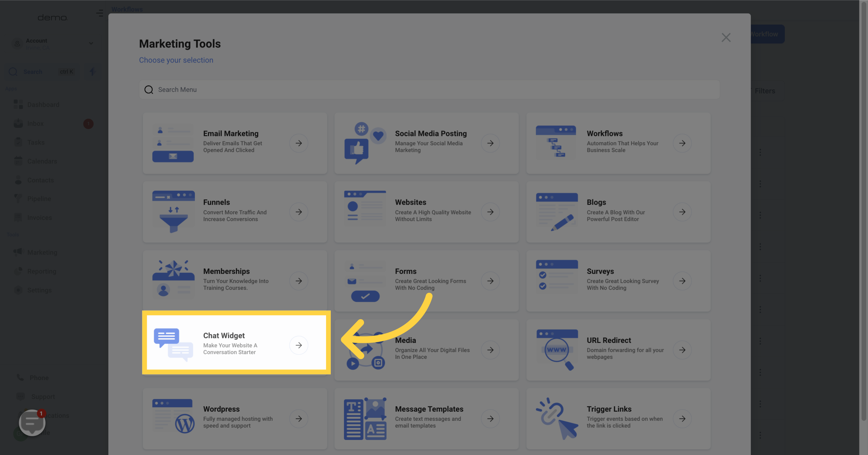Open the Email Marketing title
This screenshot has width=868, height=455.
(x=230, y=134)
